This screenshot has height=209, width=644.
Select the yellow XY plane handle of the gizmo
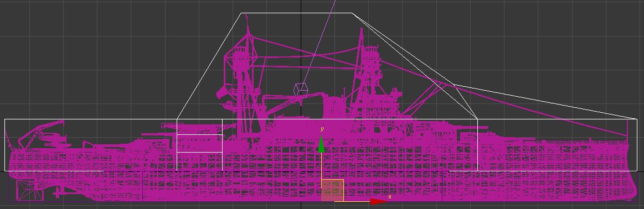coord(332,190)
